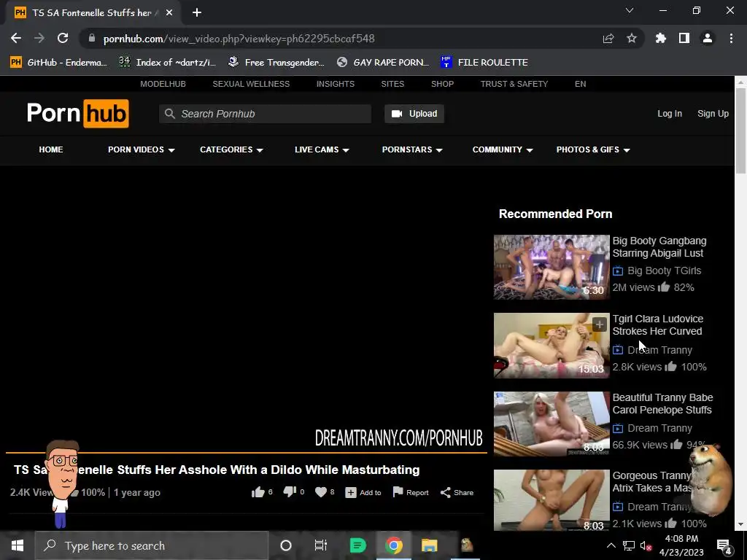747x560 pixels.
Task: View site information via the lock icon
Action: (x=92, y=38)
